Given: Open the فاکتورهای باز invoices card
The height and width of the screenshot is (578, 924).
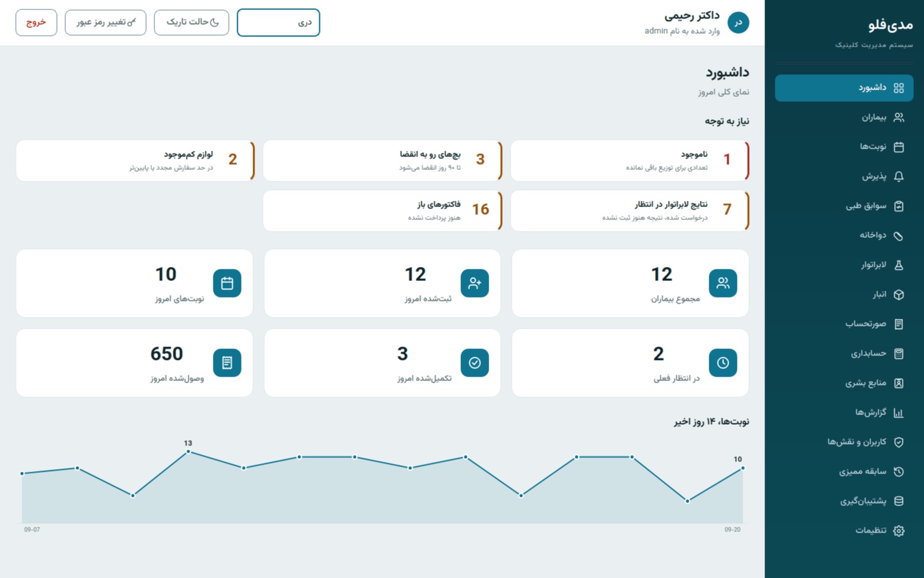Looking at the screenshot, I should point(382,211).
